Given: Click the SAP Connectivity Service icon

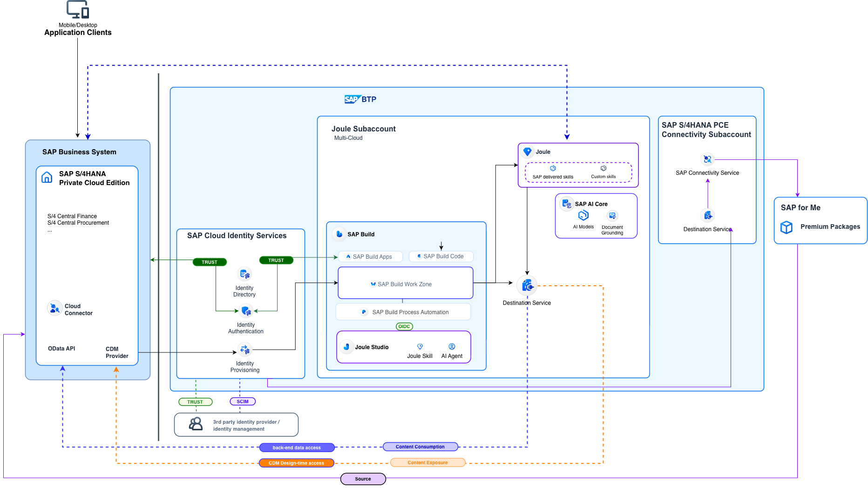Looking at the screenshot, I should pos(707,159).
